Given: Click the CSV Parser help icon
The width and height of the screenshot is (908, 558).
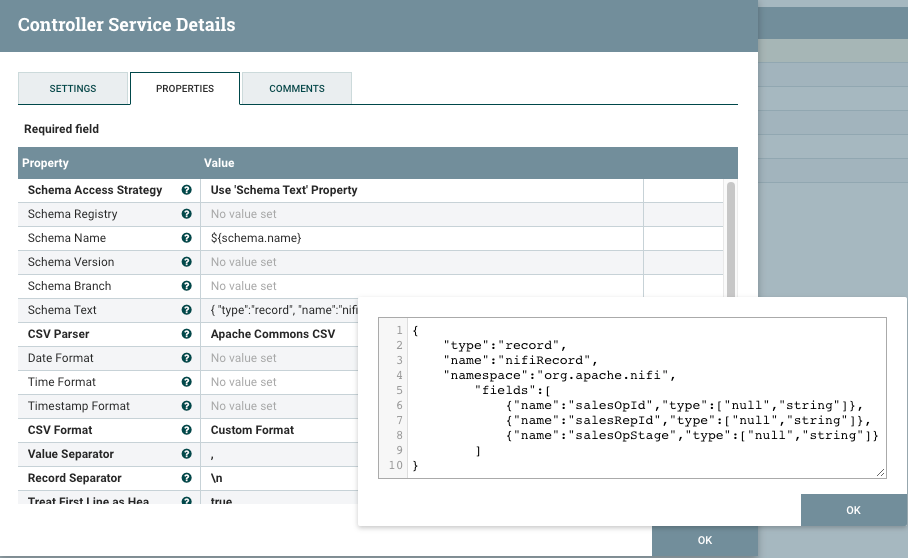Looking at the screenshot, I should pyautogui.click(x=187, y=334).
